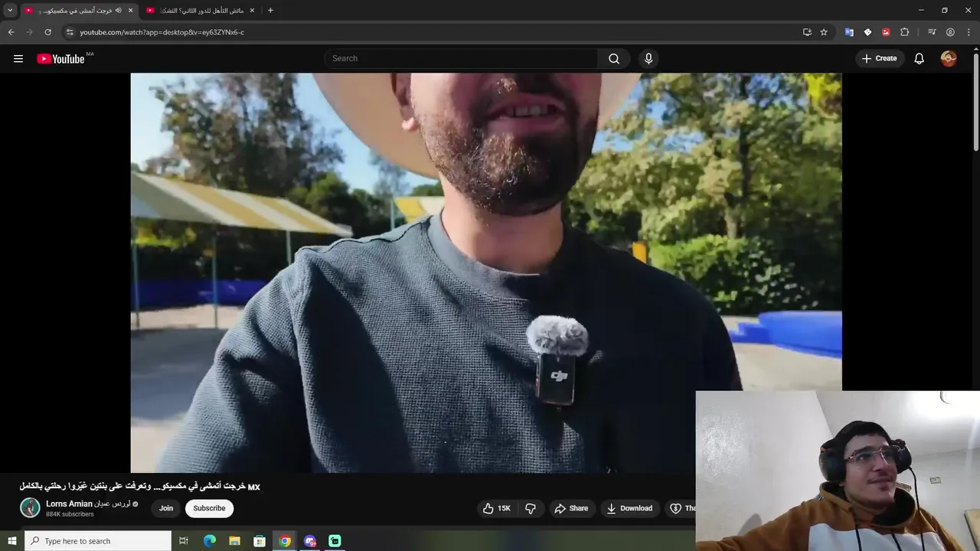Click the 884K subscribers text
The height and width of the screenshot is (551, 980).
[70, 514]
